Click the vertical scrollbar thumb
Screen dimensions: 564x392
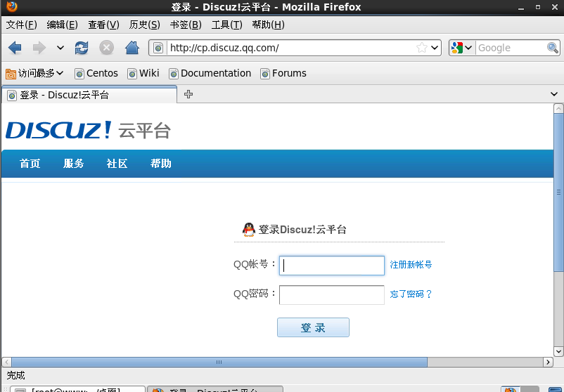coord(558,192)
